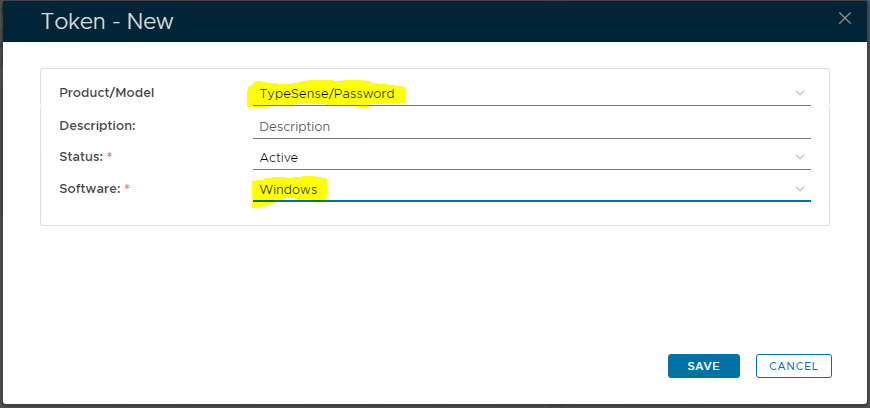Screen dimensions: 870x408
Task: Click the red asterisk beside Status
Action: [109, 157]
